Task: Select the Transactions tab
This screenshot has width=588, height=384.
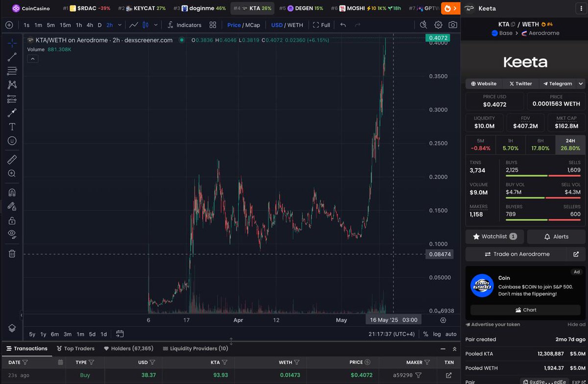Action: pos(26,349)
